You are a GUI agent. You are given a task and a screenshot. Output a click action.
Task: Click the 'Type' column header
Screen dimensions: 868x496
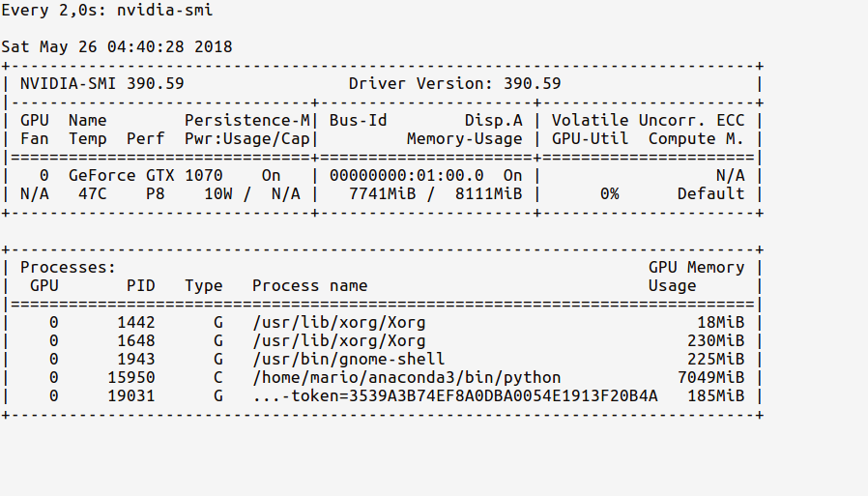(x=204, y=285)
